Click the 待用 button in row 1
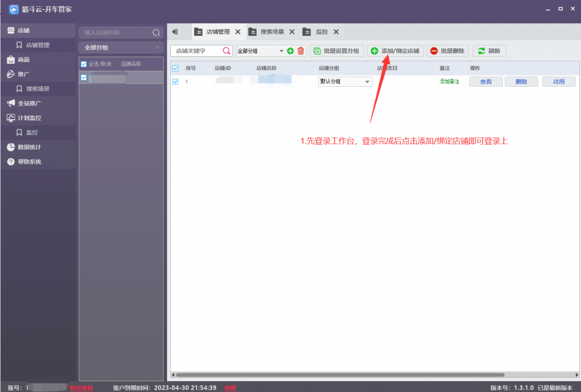Viewport: 581px width, 392px height. (559, 82)
